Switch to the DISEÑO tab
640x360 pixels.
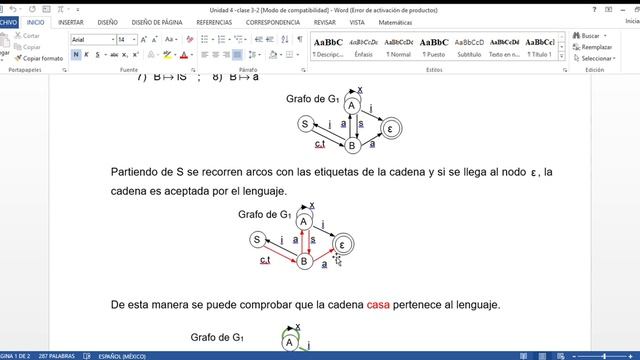pos(107,22)
